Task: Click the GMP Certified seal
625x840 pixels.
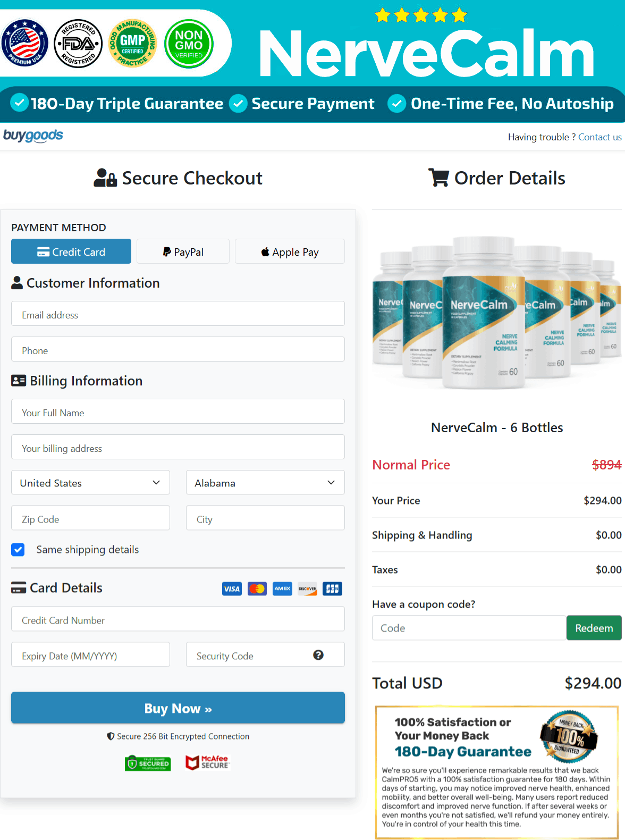Action: coord(133,44)
